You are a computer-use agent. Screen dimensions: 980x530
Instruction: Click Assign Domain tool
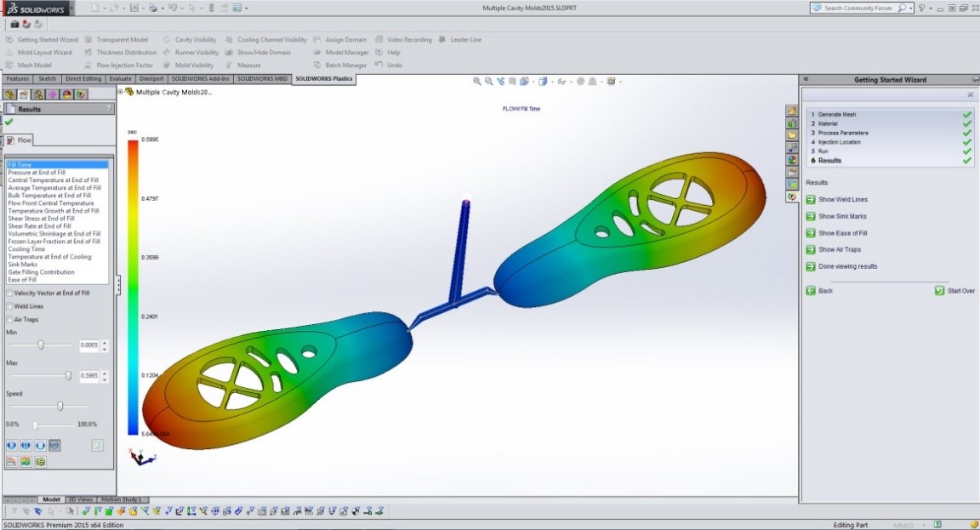pyautogui.click(x=340, y=39)
